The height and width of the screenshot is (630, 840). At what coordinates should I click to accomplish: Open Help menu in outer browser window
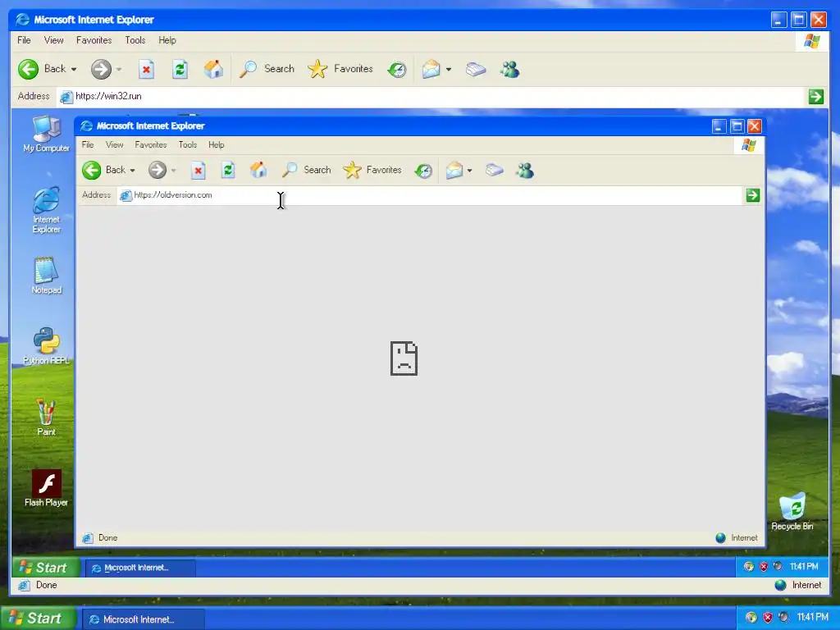[x=167, y=40]
